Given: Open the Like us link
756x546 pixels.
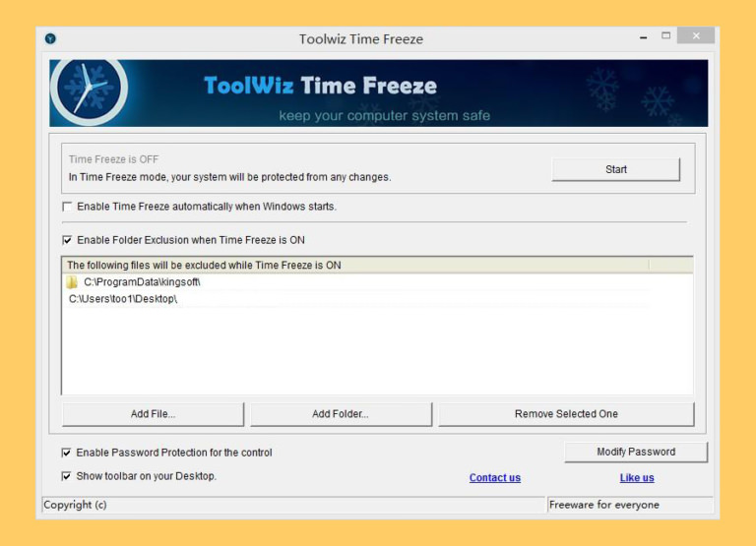Looking at the screenshot, I should 637,477.
